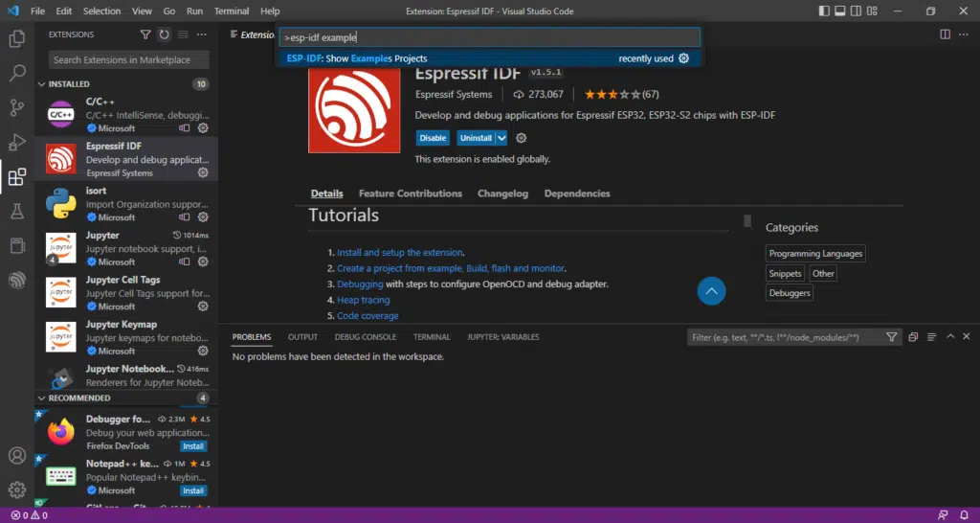Image resolution: width=980 pixels, height=523 pixels.
Task: Open Run and Debug view
Action: click(17, 142)
